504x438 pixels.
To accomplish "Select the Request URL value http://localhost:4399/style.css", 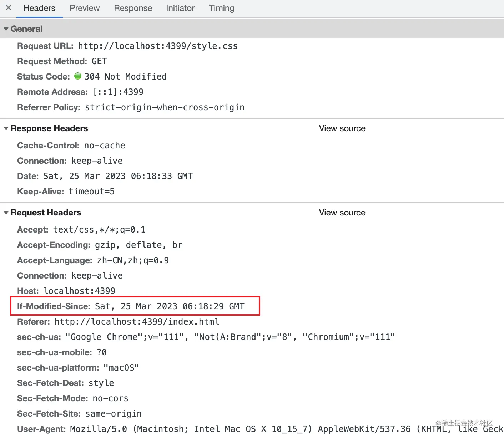I will click(x=158, y=46).
